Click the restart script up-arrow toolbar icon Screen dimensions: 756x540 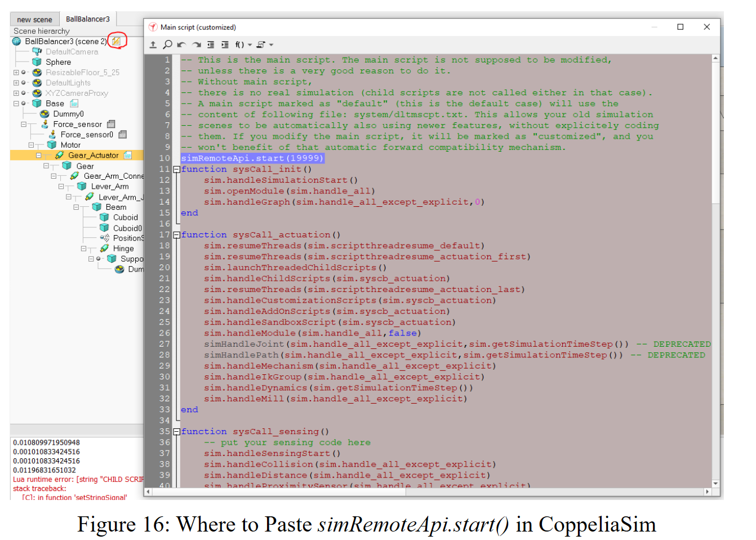(x=153, y=45)
